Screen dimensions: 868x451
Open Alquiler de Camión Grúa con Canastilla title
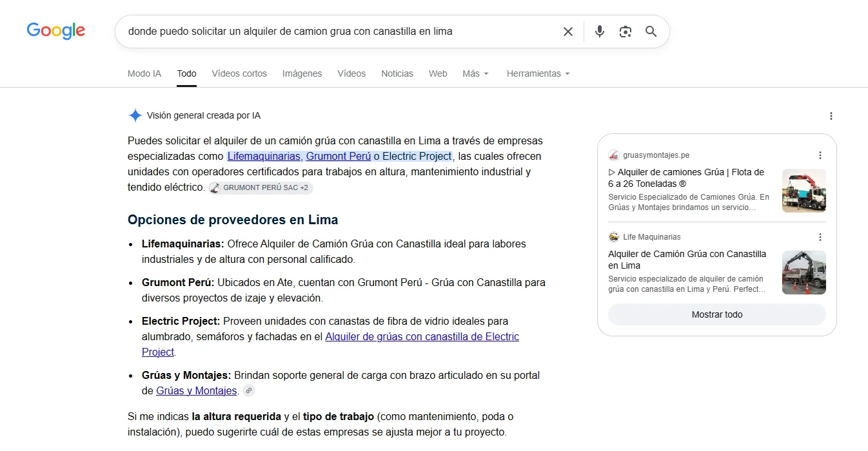[x=687, y=260]
